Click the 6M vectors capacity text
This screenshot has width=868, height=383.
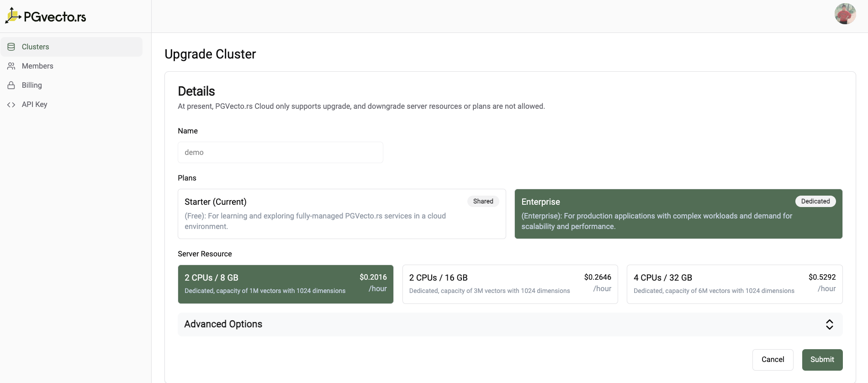[x=714, y=291]
